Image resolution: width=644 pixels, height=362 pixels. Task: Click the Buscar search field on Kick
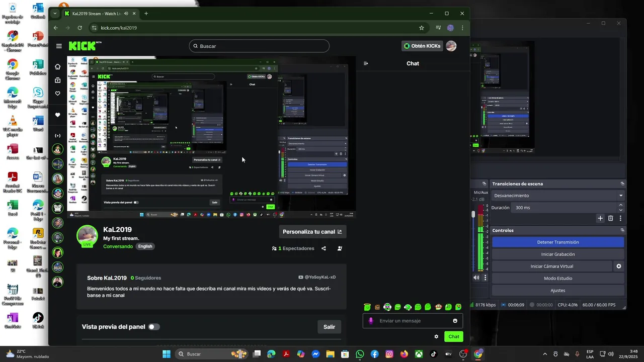(x=259, y=46)
